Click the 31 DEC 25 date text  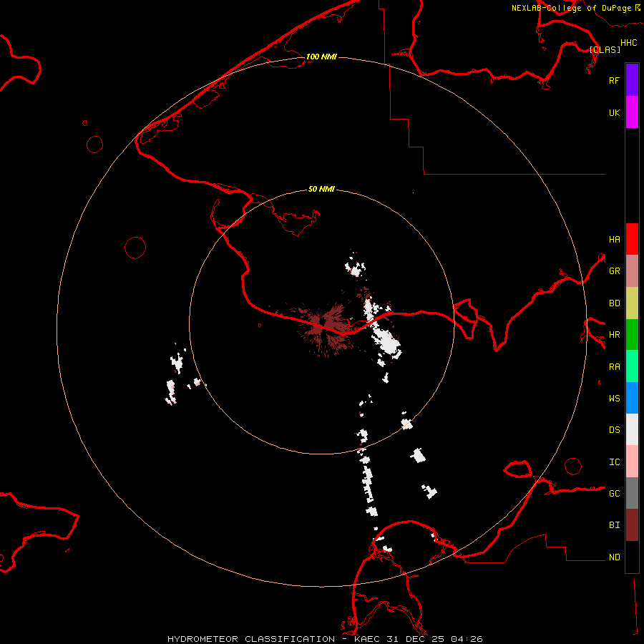tap(415, 639)
